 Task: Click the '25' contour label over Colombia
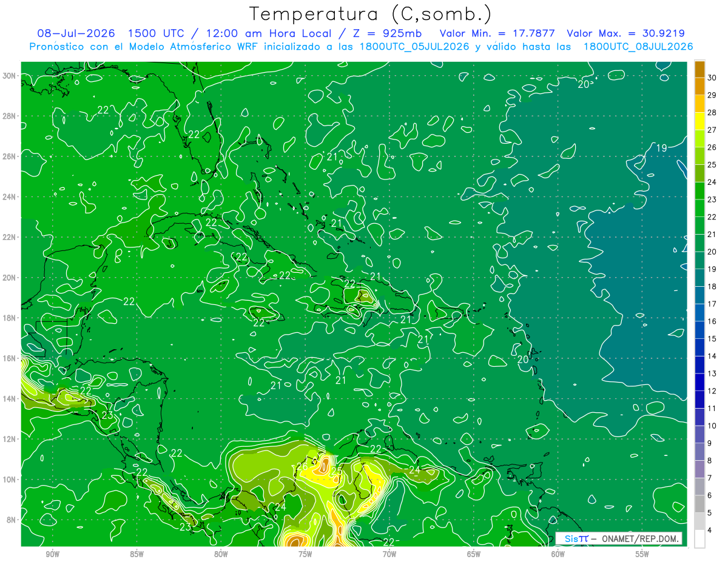click(335, 470)
